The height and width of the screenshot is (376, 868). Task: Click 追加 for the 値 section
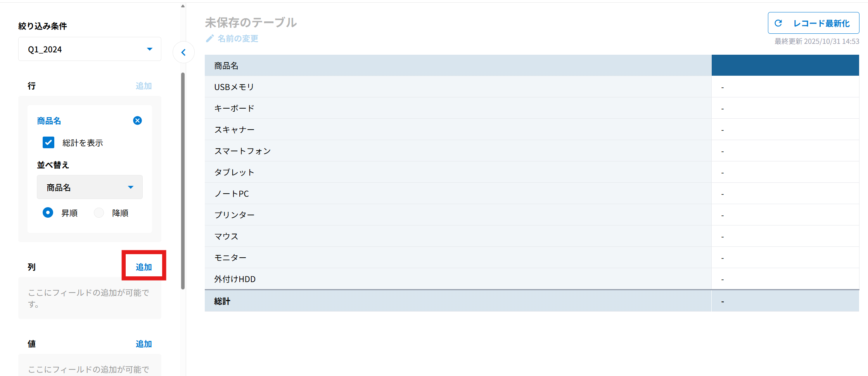pyautogui.click(x=144, y=344)
